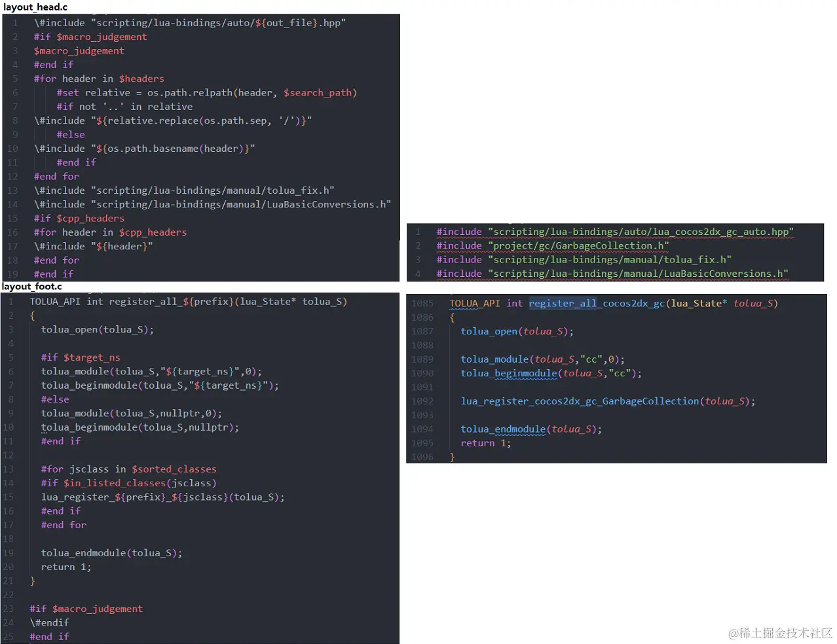837x644 pixels.
Task: Click the "layout_foot.c" file name label
Action: [32, 286]
